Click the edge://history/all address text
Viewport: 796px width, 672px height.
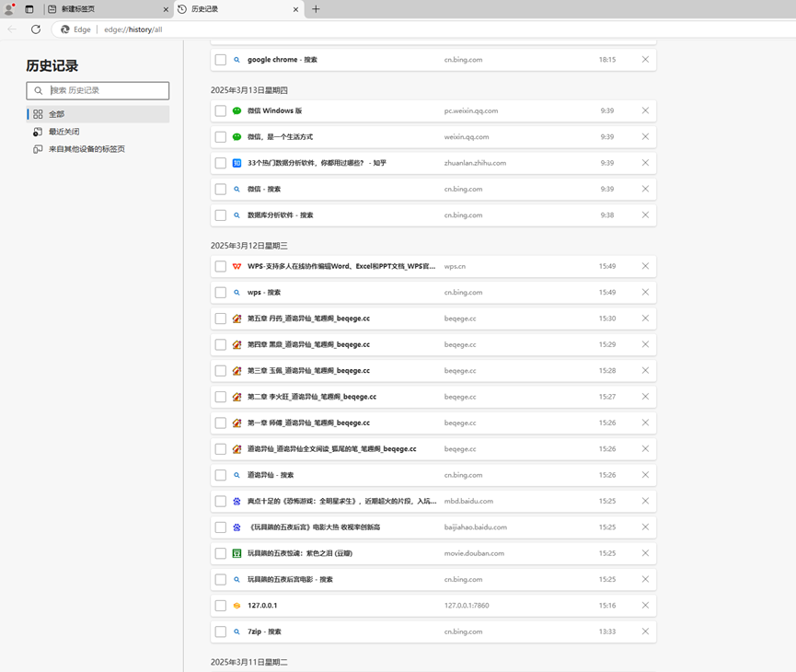[133, 29]
